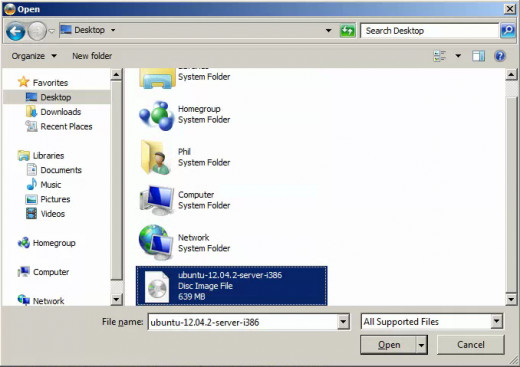Close the Open dialog window

510,9
